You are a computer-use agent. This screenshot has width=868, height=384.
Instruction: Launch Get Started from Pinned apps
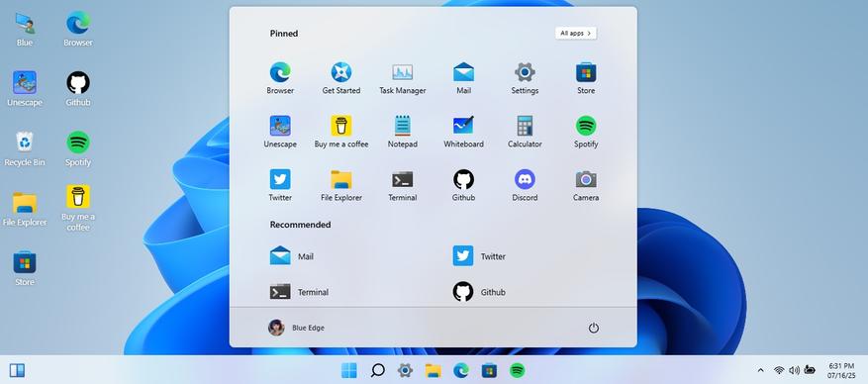pyautogui.click(x=341, y=78)
